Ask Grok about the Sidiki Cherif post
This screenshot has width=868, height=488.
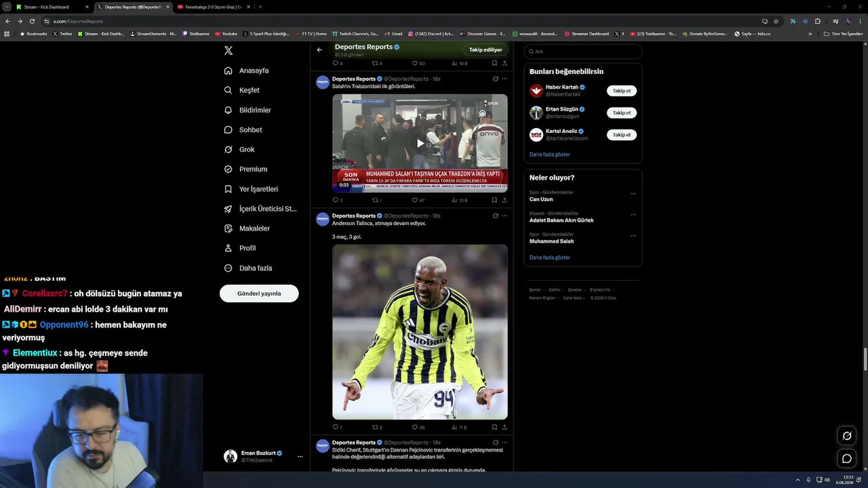coord(496,442)
